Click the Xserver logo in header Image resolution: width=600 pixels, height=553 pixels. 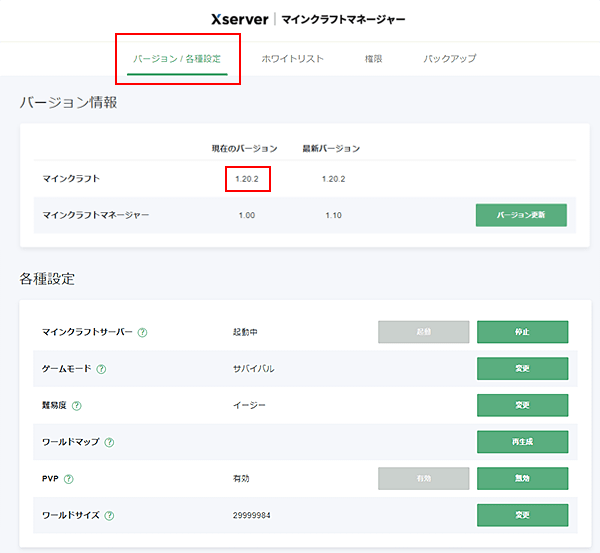point(240,19)
